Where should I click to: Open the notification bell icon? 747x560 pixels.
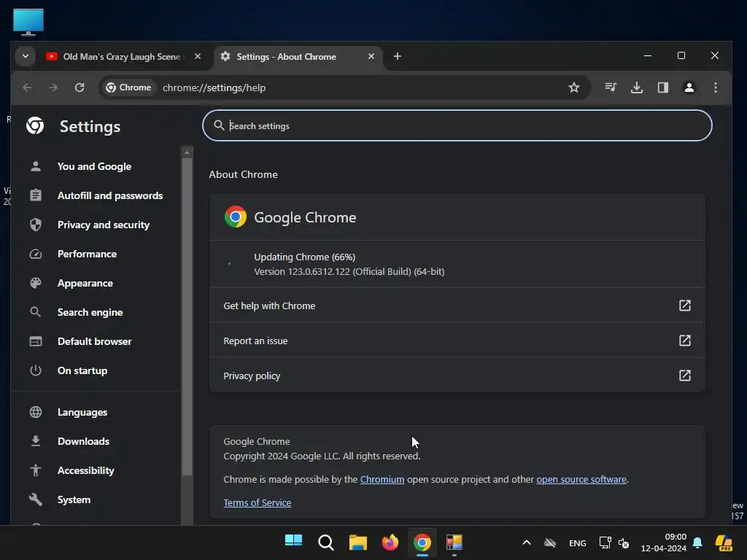697,542
